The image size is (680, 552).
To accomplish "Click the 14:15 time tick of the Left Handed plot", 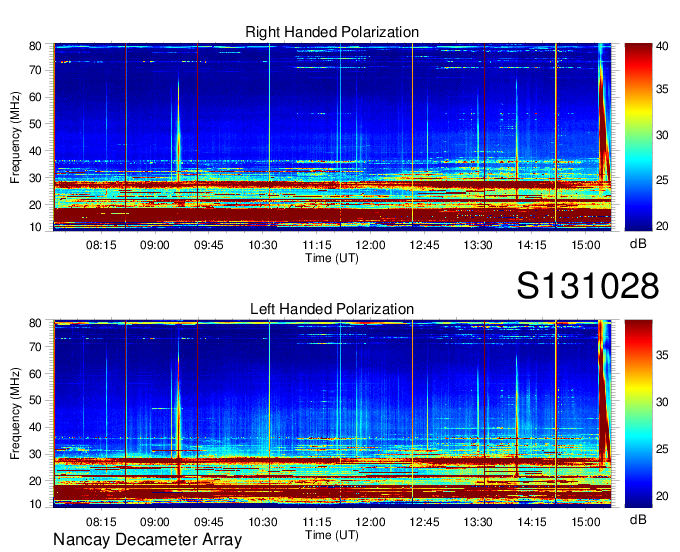I will click(532, 522).
